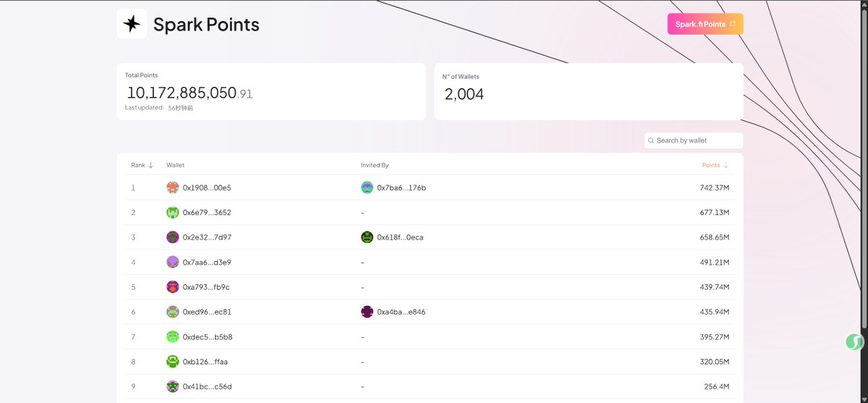
Task: Click avatar of inviter 0x7ba6...176b
Action: 367,187
